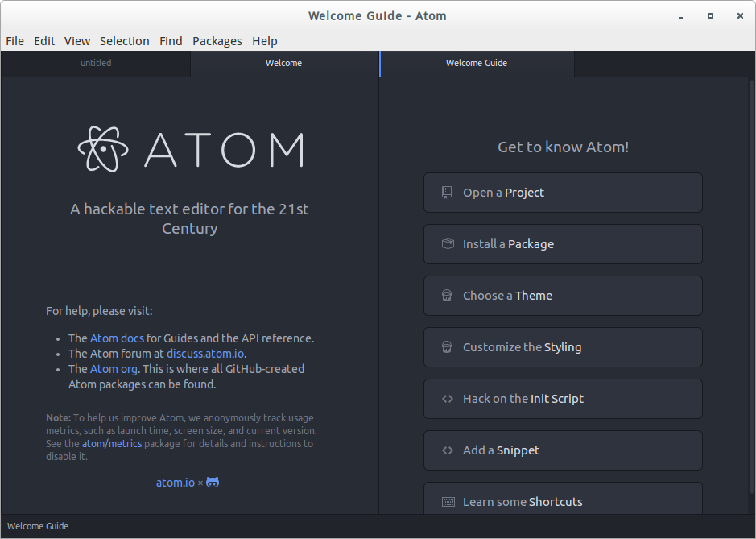Follow the Atom docs link
The height and width of the screenshot is (539, 756).
(x=117, y=338)
